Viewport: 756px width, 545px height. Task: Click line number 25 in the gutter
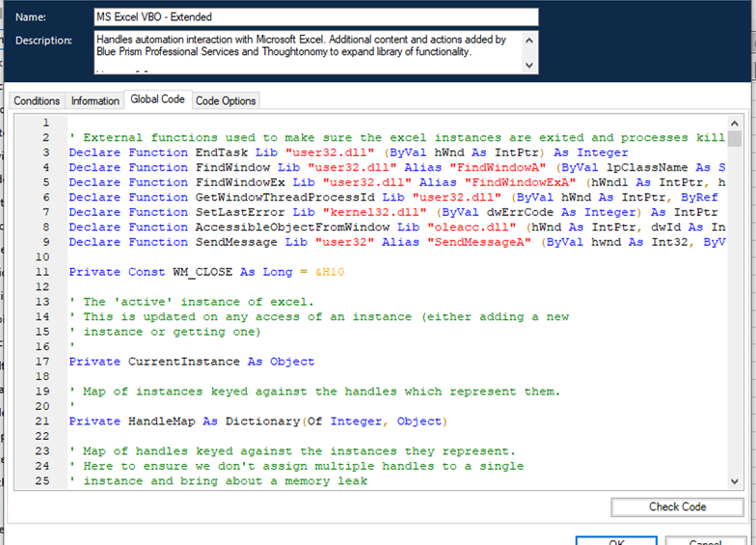[x=42, y=481]
